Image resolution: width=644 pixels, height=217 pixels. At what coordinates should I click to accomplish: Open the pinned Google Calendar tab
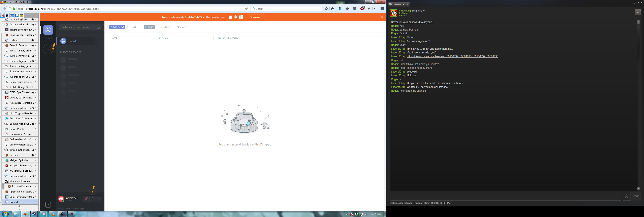pos(12,15)
